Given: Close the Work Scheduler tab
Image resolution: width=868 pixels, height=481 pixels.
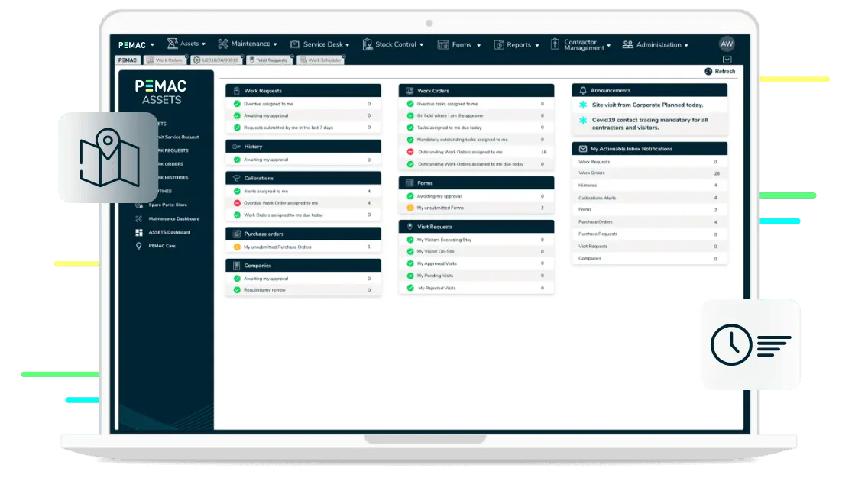Looking at the screenshot, I should pyautogui.click(x=344, y=56).
